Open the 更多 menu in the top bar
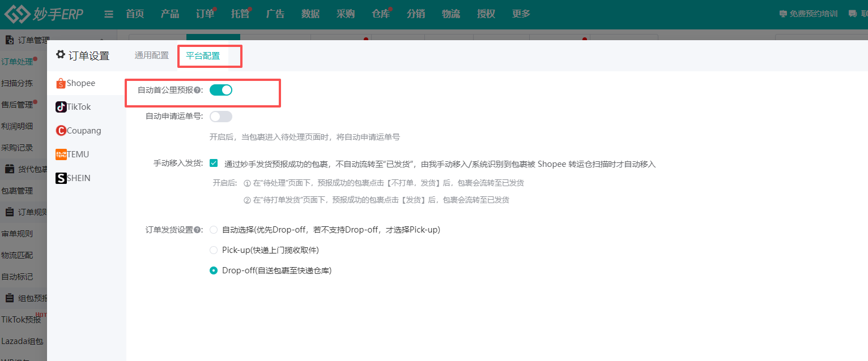 coord(521,14)
